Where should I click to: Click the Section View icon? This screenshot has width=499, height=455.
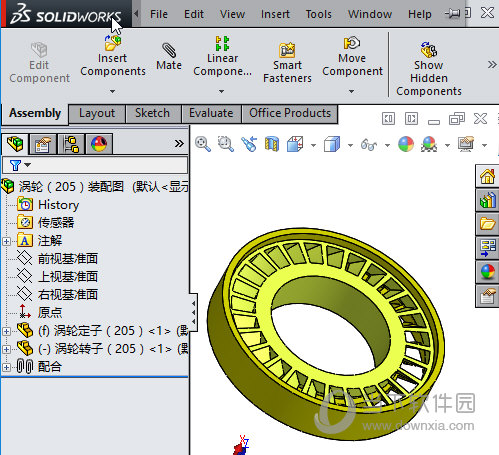(x=272, y=144)
